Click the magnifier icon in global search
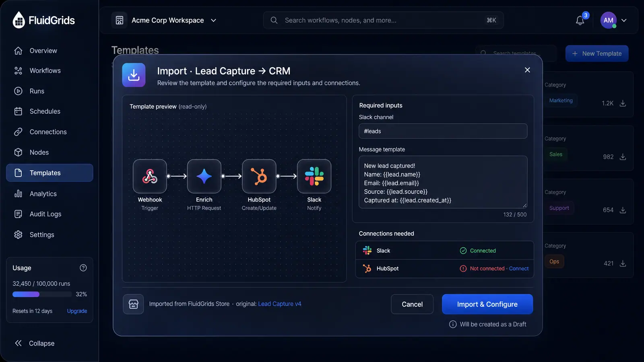Image resolution: width=644 pixels, height=362 pixels. tap(274, 20)
